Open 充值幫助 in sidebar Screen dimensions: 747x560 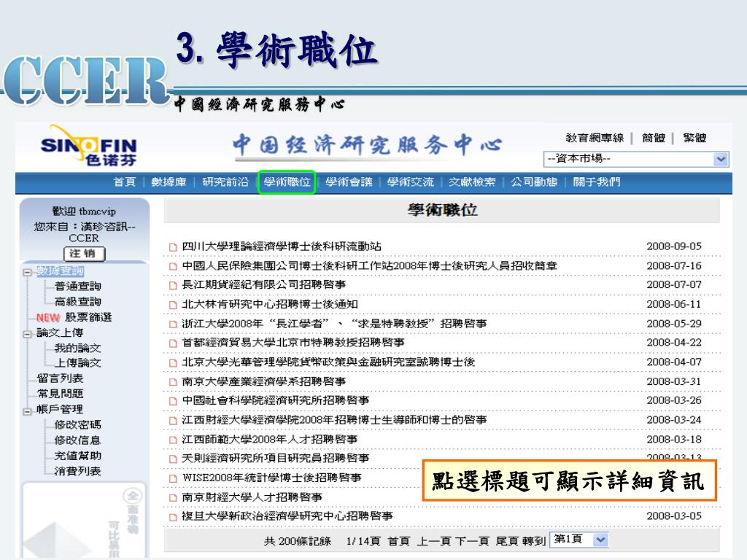(x=77, y=456)
